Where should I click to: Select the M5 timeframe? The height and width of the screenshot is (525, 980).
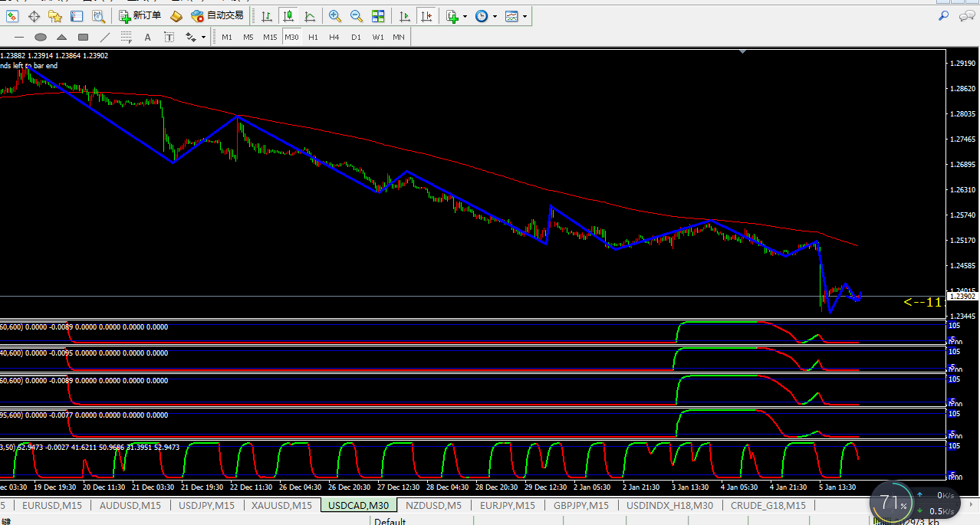click(x=248, y=37)
